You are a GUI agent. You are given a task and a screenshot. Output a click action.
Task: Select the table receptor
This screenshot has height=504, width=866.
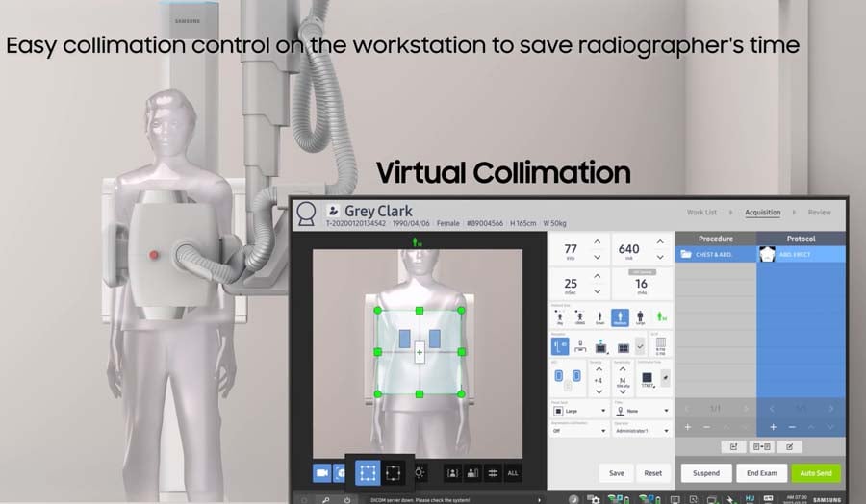coord(580,346)
